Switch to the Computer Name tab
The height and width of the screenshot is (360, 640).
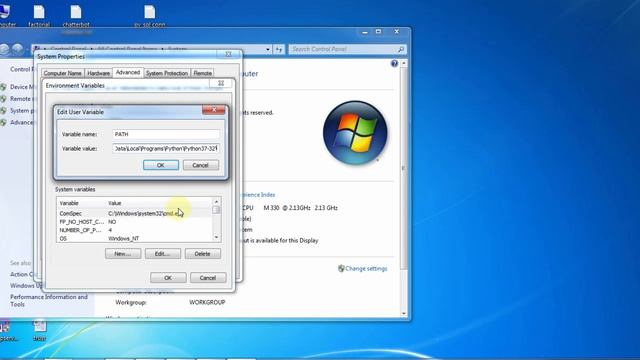pyautogui.click(x=62, y=73)
